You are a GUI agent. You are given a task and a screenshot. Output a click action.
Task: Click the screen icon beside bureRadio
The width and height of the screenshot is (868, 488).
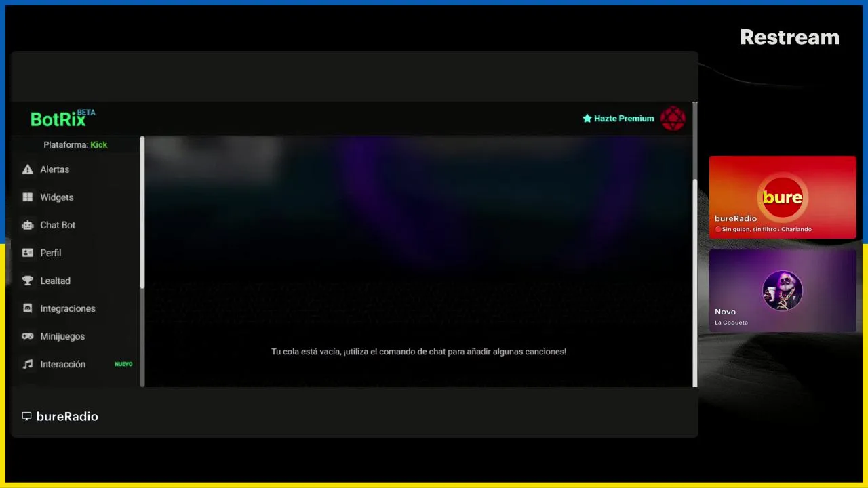(x=26, y=416)
